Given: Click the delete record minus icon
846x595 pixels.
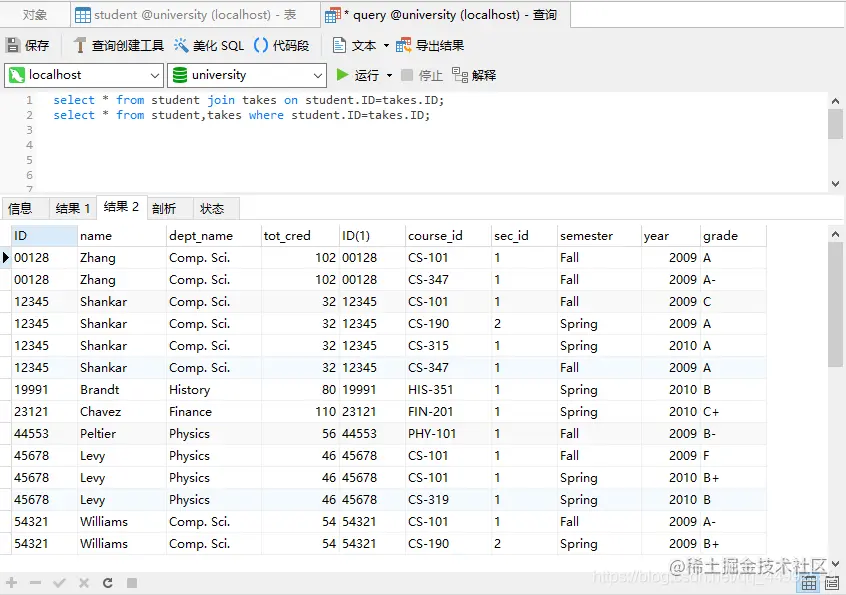Looking at the screenshot, I should click(36, 583).
